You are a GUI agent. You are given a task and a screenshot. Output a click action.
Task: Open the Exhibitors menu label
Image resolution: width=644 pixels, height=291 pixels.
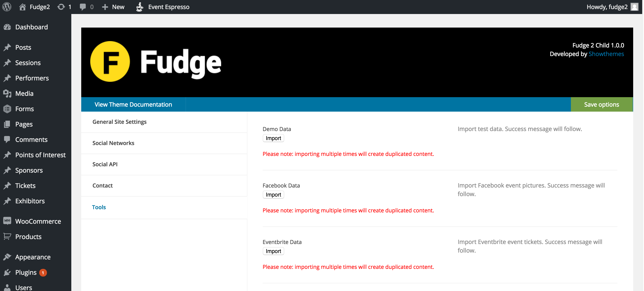[x=30, y=201]
